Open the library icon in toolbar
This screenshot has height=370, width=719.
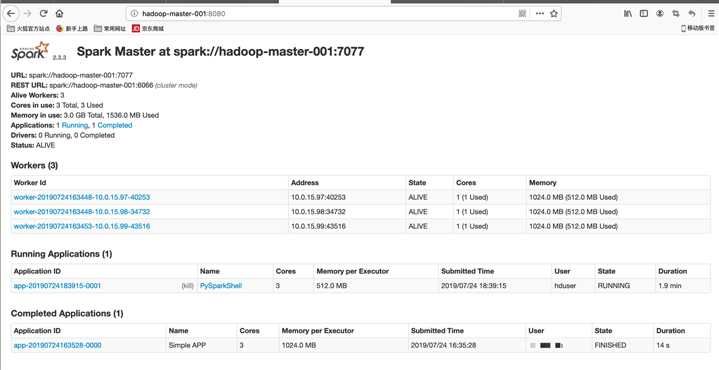coord(628,14)
